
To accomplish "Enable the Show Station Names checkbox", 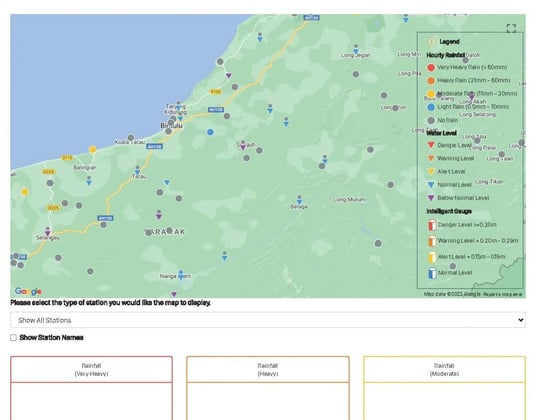I will (13, 338).
